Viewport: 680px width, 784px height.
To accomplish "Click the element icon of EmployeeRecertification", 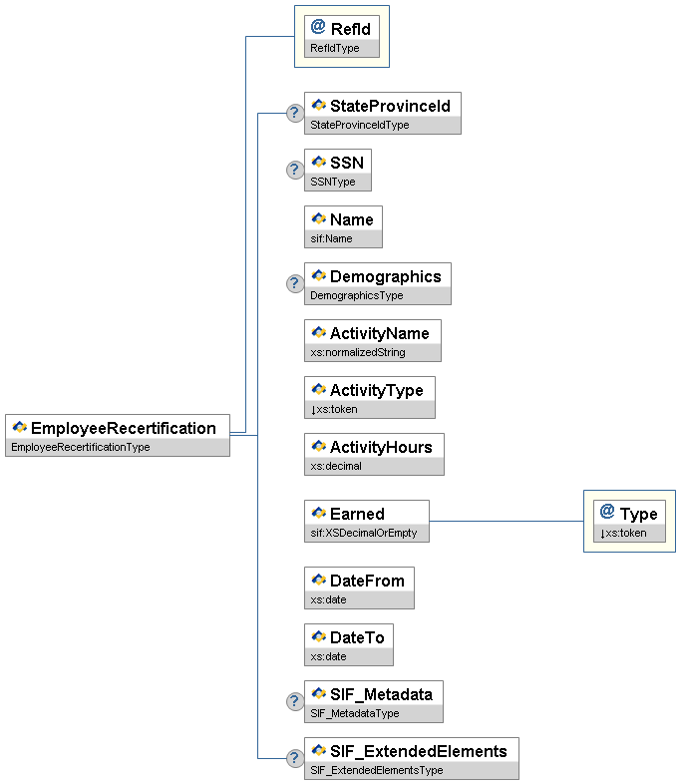I will coord(19,428).
